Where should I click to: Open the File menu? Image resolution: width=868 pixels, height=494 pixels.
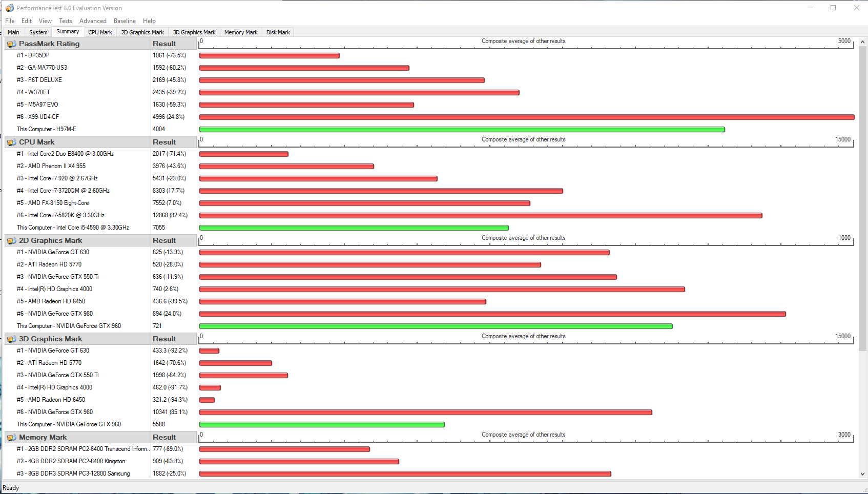coord(10,21)
